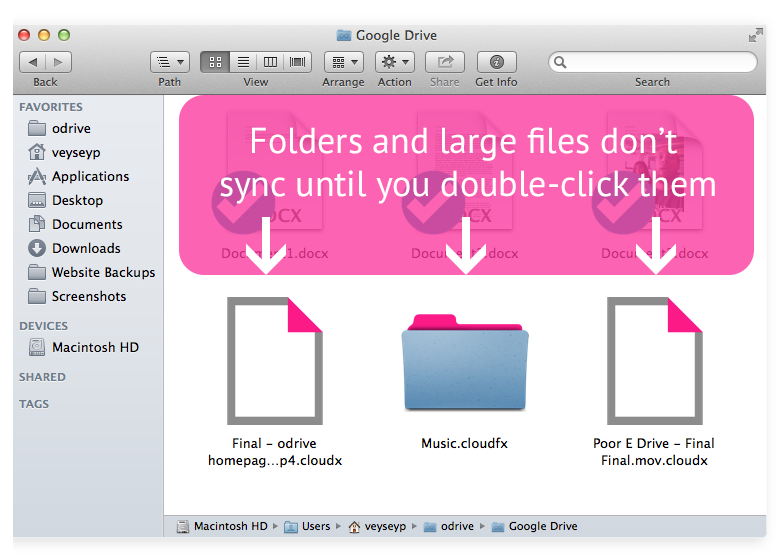Click the Macintosh HD drive icon in sidebar

37,347
